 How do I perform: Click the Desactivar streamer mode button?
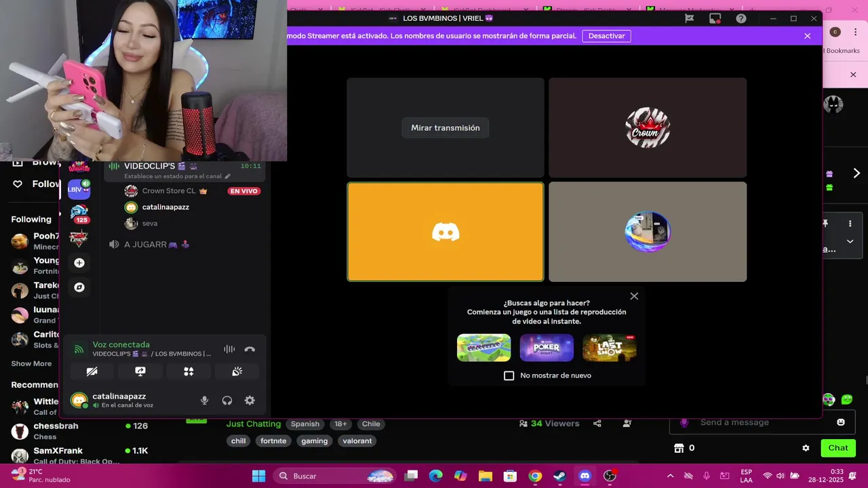606,36
